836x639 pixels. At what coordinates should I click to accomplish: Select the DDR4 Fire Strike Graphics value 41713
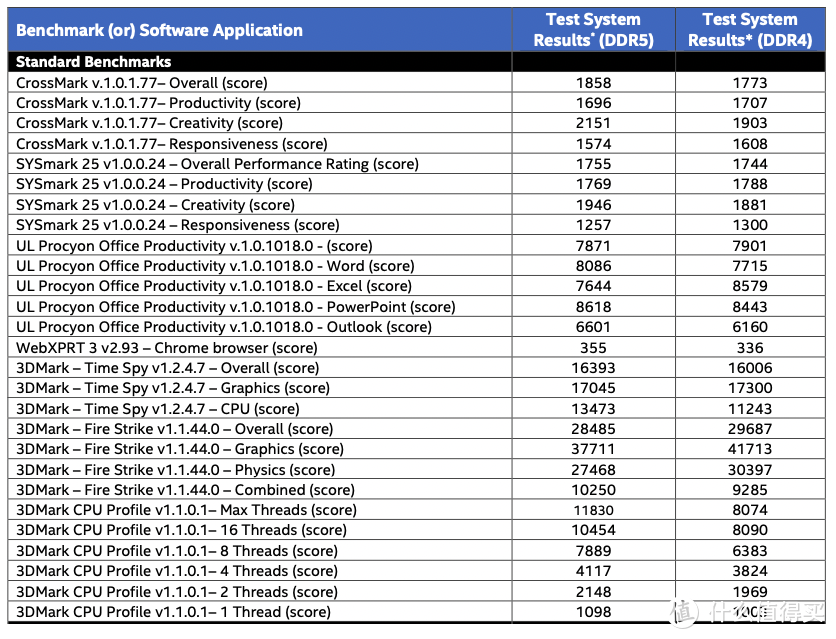tap(750, 450)
